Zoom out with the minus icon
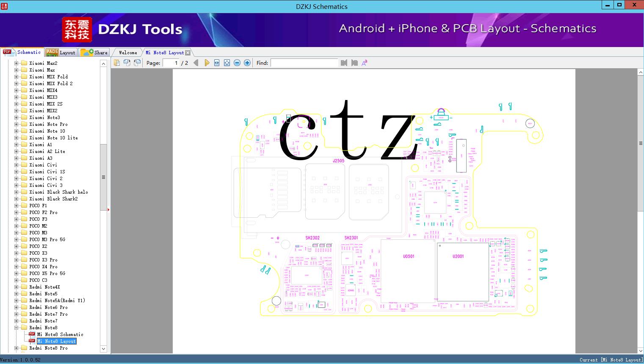Viewport: 644px width, 364px height. [237, 63]
